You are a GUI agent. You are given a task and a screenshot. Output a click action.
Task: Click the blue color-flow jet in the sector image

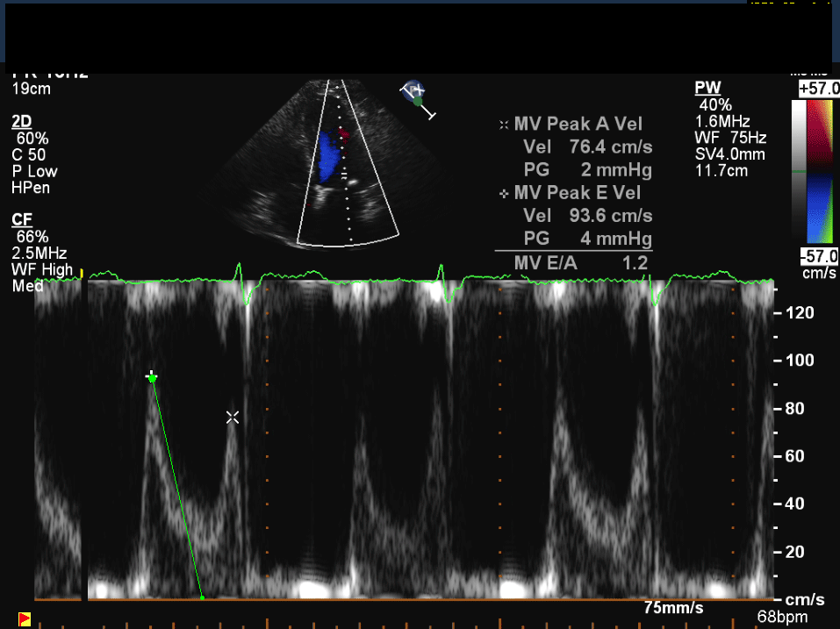point(329,154)
